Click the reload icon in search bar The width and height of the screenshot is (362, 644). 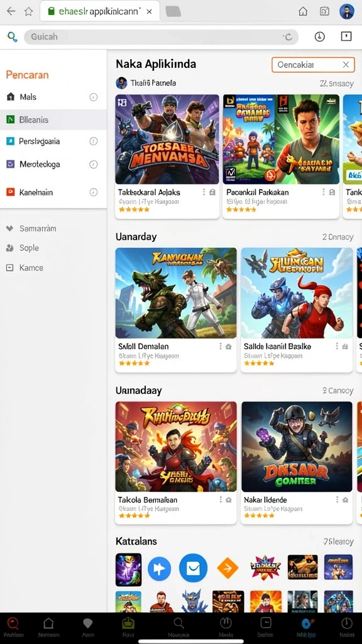(288, 37)
